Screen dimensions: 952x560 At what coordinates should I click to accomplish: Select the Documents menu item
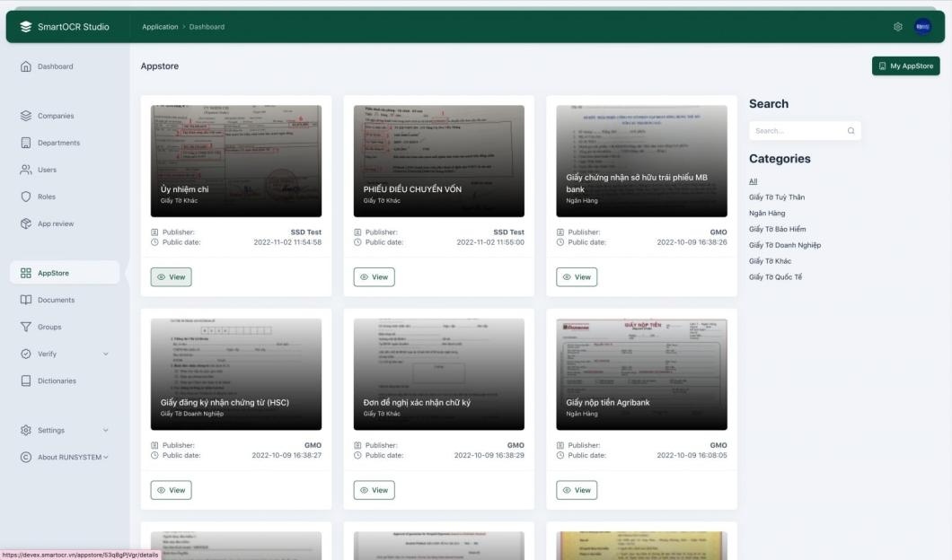pos(56,300)
